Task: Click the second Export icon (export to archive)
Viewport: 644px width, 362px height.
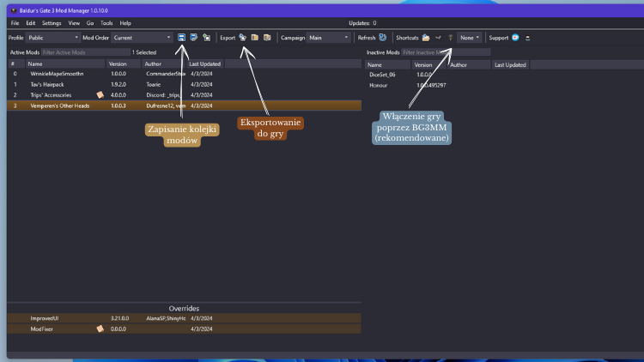Action: click(x=255, y=38)
